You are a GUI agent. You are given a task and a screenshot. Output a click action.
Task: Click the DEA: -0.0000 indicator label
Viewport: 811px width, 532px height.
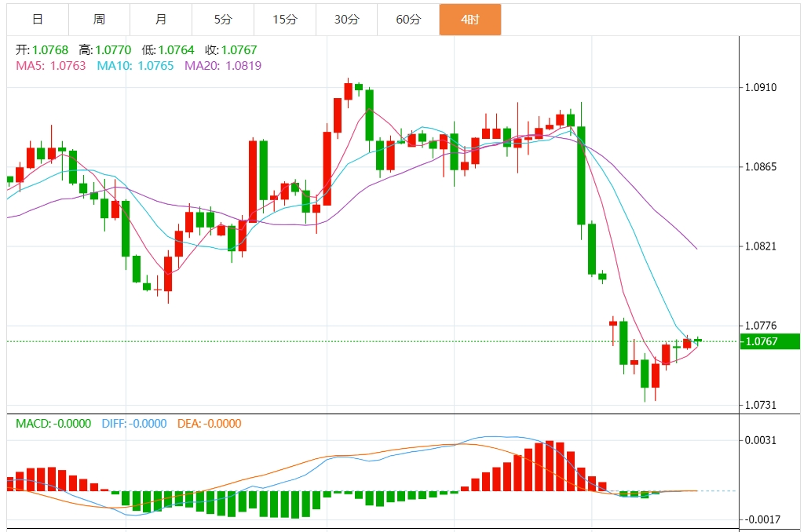pyautogui.click(x=210, y=424)
